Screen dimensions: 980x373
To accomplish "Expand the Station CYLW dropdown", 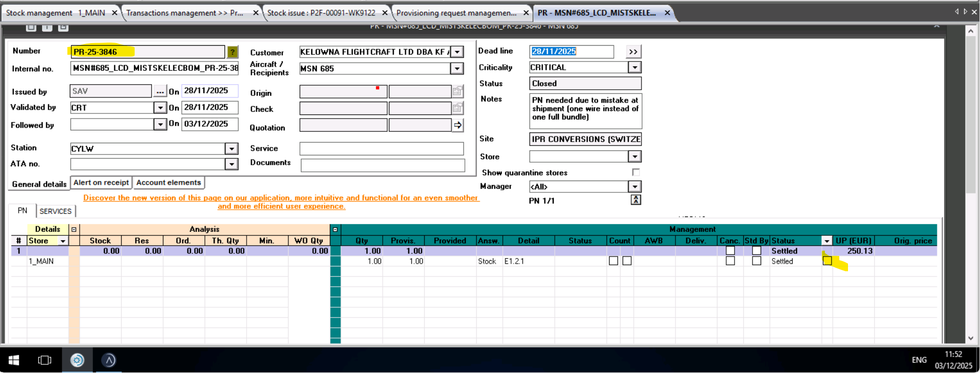I will (232, 149).
